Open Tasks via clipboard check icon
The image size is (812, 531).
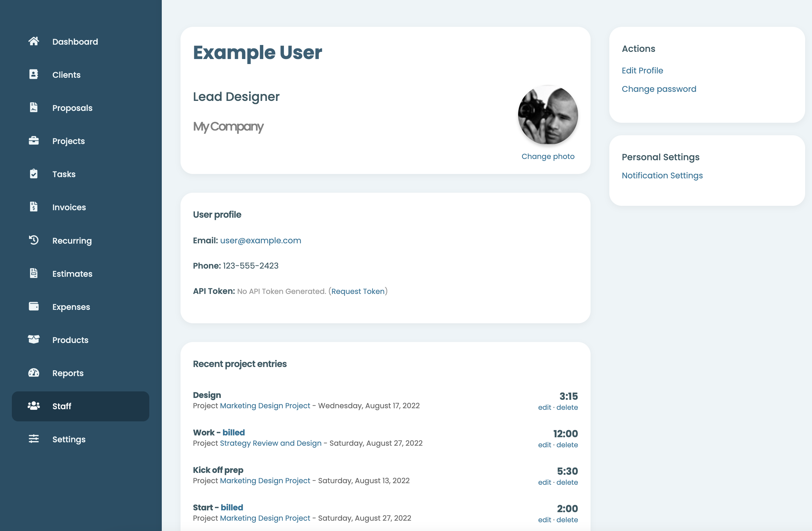[33, 174]
